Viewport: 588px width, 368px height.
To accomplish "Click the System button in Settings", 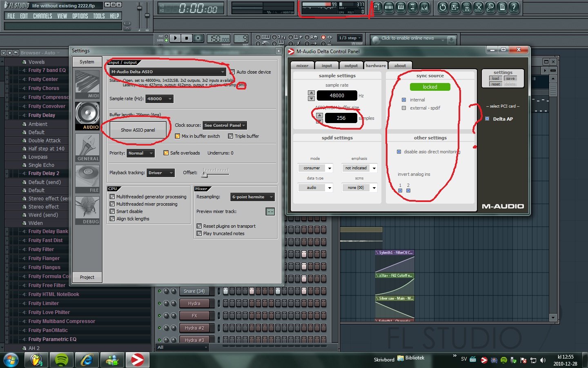I will (87, 62).
